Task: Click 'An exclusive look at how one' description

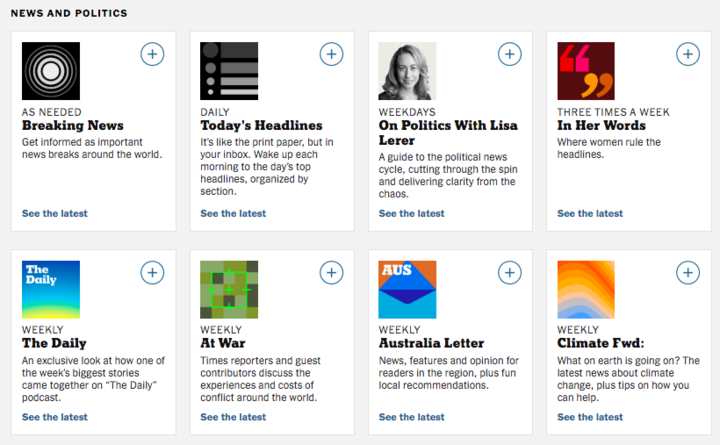Action: pyautogui.click(x=93, y=379)
